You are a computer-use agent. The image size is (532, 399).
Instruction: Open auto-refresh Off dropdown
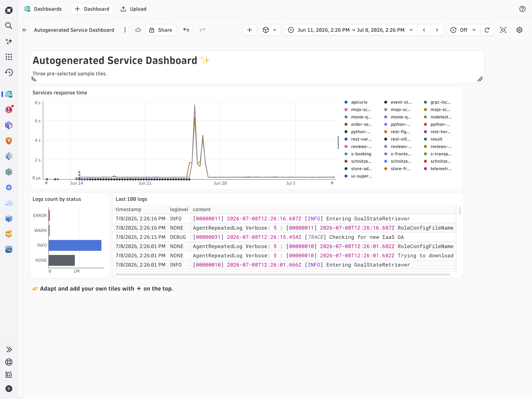pyautogui.click(x=463, y=30)
